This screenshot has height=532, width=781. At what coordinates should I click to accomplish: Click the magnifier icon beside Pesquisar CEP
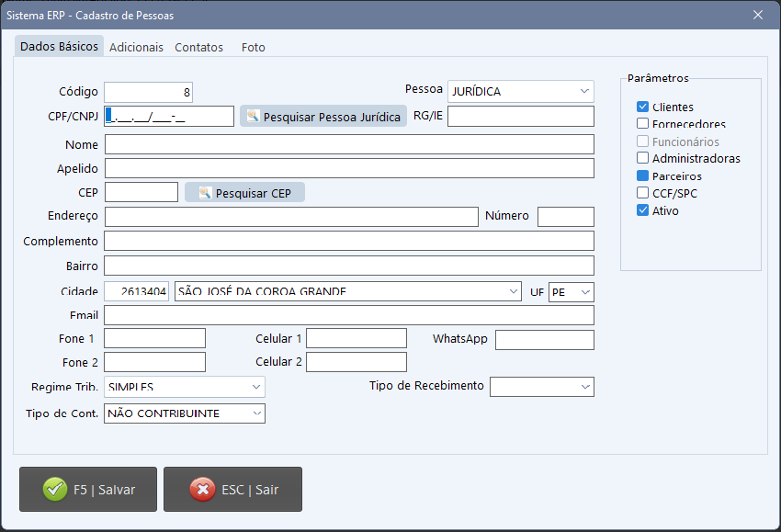pos(205,193)
